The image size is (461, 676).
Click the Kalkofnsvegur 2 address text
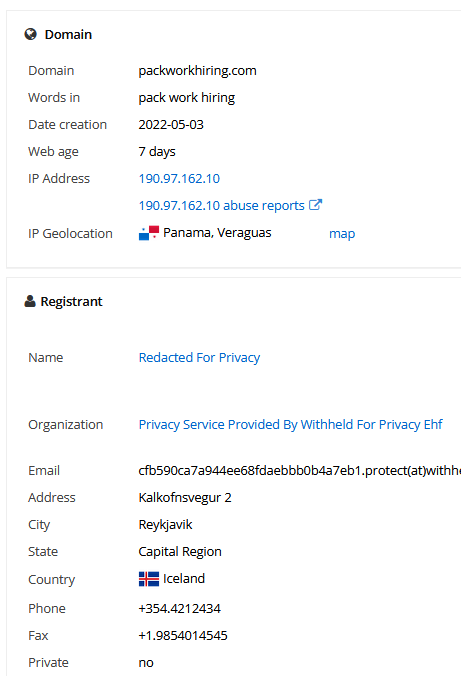185,498
